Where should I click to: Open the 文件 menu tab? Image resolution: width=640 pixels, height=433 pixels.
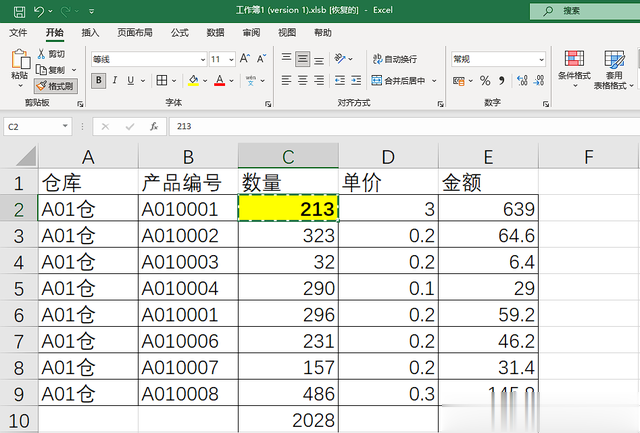[18, 33]
